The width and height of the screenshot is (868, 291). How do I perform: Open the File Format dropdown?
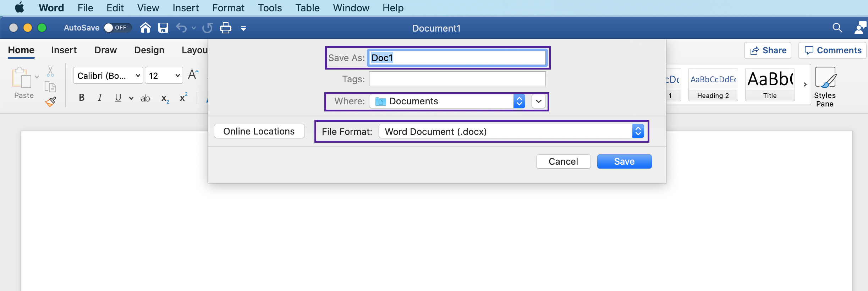click(x=511, y=131)
